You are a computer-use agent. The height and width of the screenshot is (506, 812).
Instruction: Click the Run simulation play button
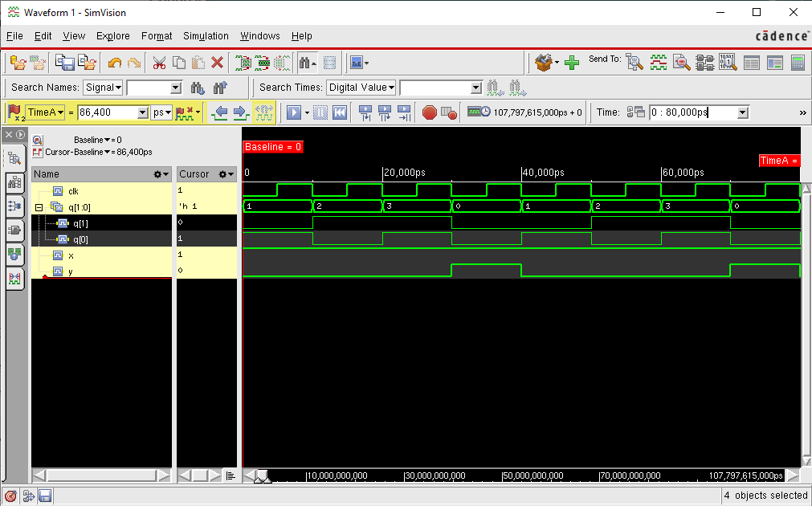[294, 113]
